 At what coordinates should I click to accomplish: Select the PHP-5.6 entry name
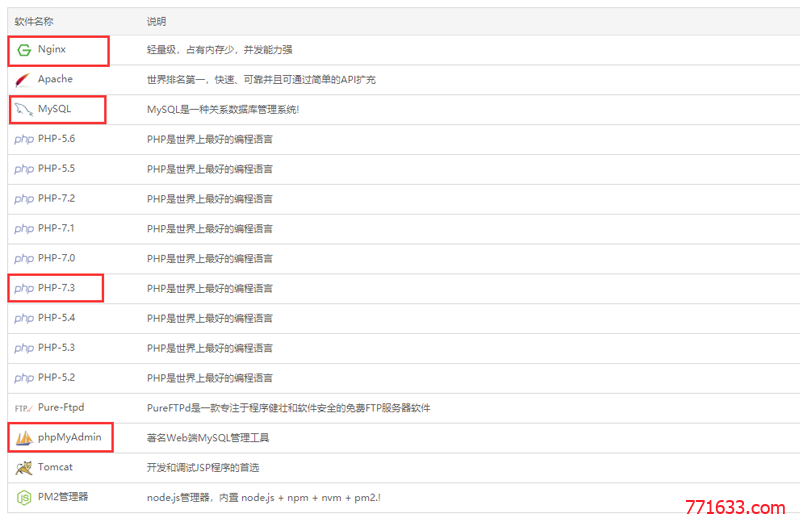coord(56,139)
